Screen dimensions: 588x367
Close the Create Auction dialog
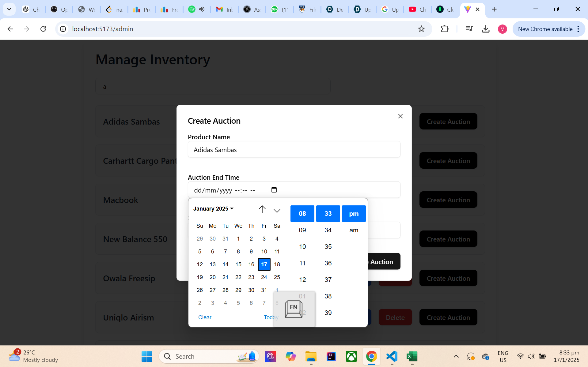click(x=400, y=116)
